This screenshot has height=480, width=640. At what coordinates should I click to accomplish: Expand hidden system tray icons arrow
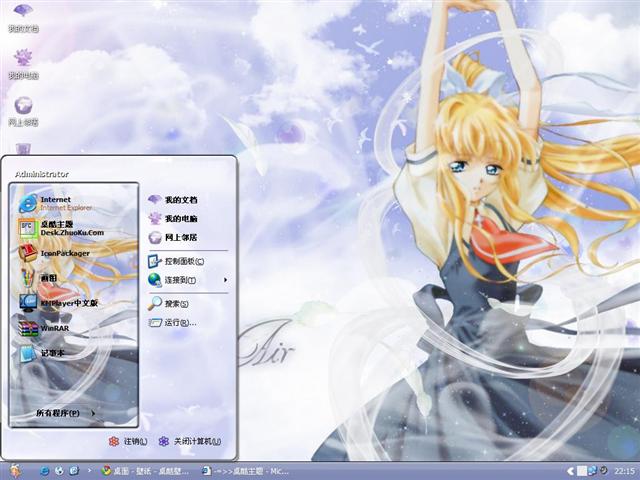(x=571, y=471)
